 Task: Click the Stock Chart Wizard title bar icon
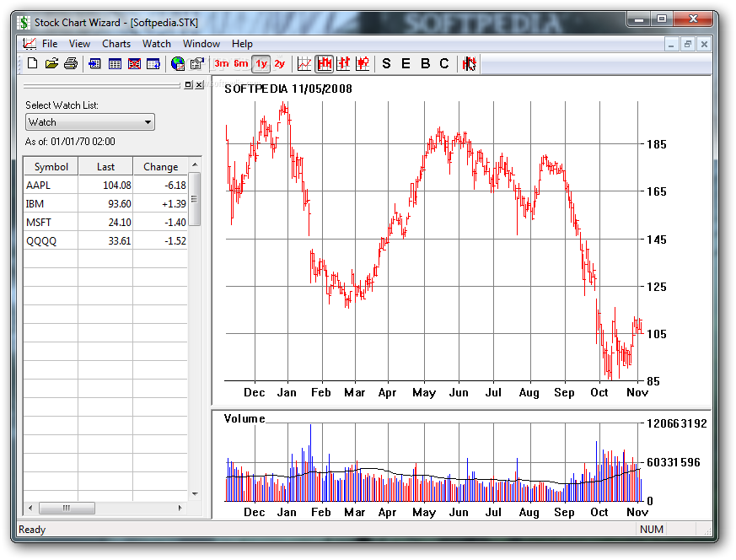pyautogui.click(x=24, y=23)
